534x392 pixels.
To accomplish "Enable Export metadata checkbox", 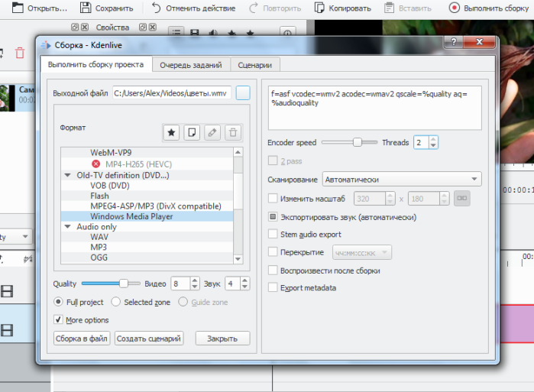I will click(x=273, y=287).
